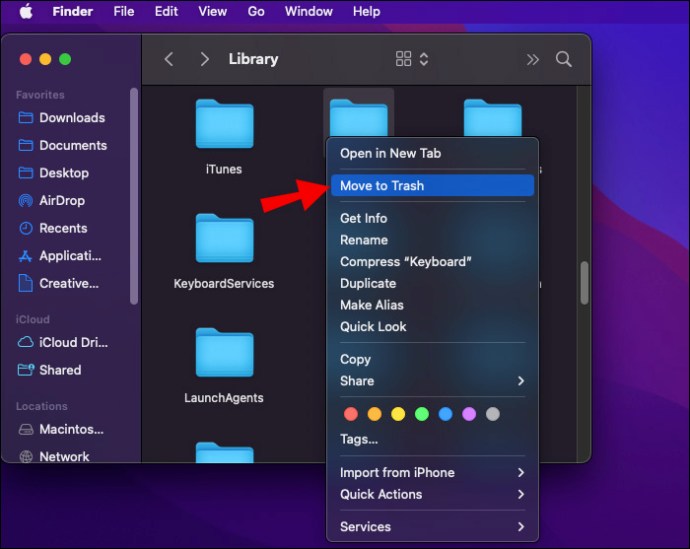Image resolution: width=690 pixels, height=549 pixels.
Task: Open the Apple menu
Action: pos(26,11)
